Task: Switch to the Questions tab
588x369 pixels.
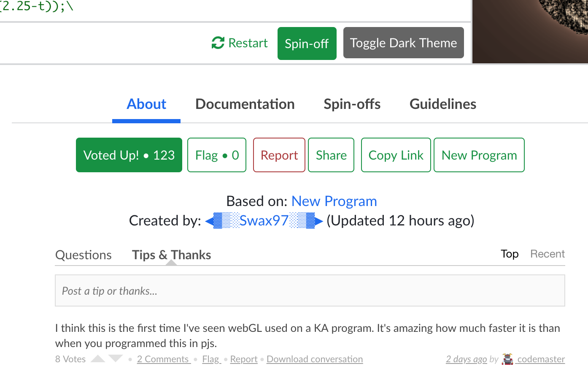Action: click(84, 255)
